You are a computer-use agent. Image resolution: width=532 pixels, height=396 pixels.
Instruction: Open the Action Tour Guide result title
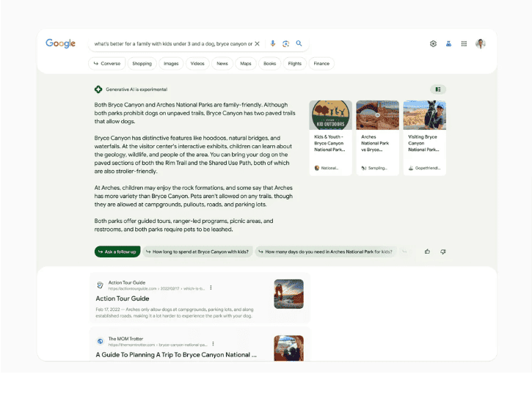(123, 298)
